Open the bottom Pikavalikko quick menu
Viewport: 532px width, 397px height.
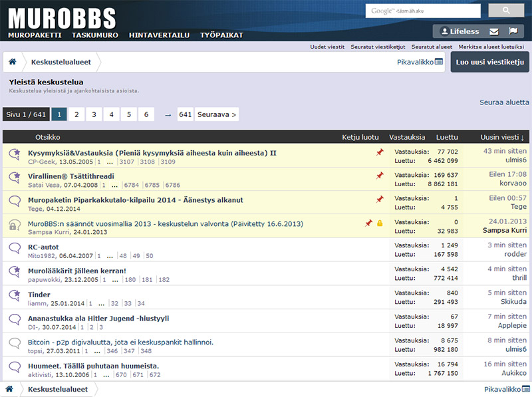click(507, 389)
